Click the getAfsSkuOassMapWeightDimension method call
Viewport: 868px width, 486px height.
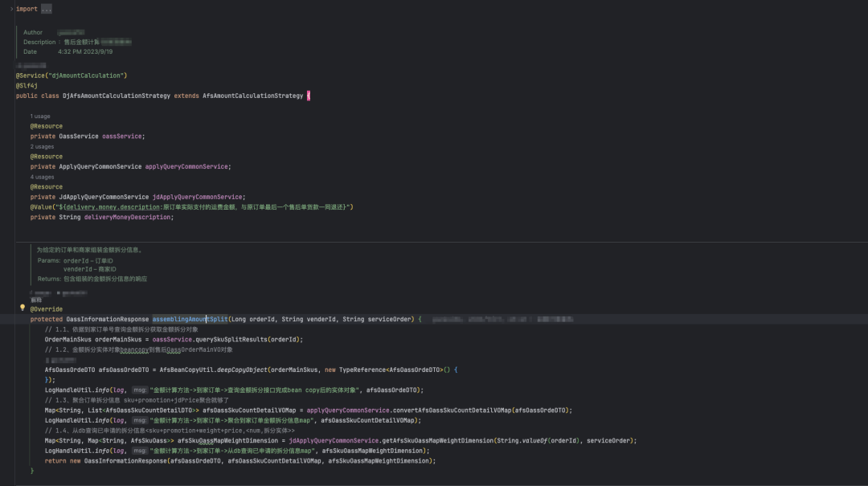436,440
